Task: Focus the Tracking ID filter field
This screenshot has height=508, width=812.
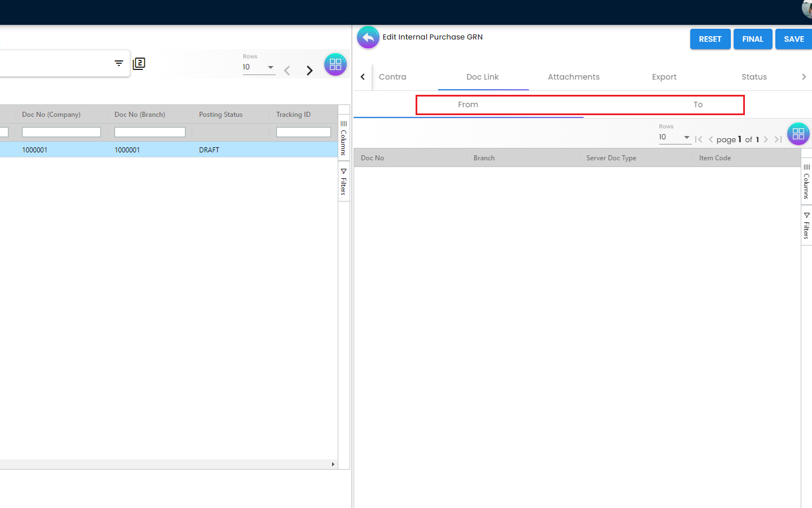Action: pyautogui.click(x=303, y=132)
